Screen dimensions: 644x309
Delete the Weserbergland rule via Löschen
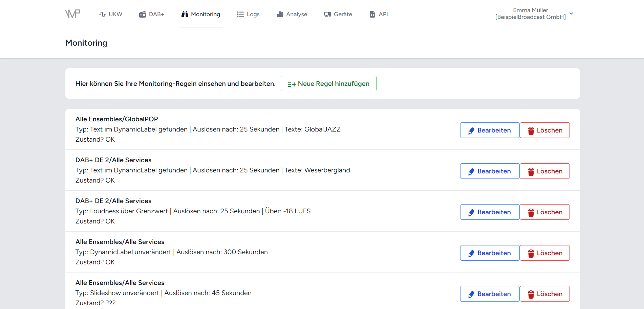tap(545, 171)
